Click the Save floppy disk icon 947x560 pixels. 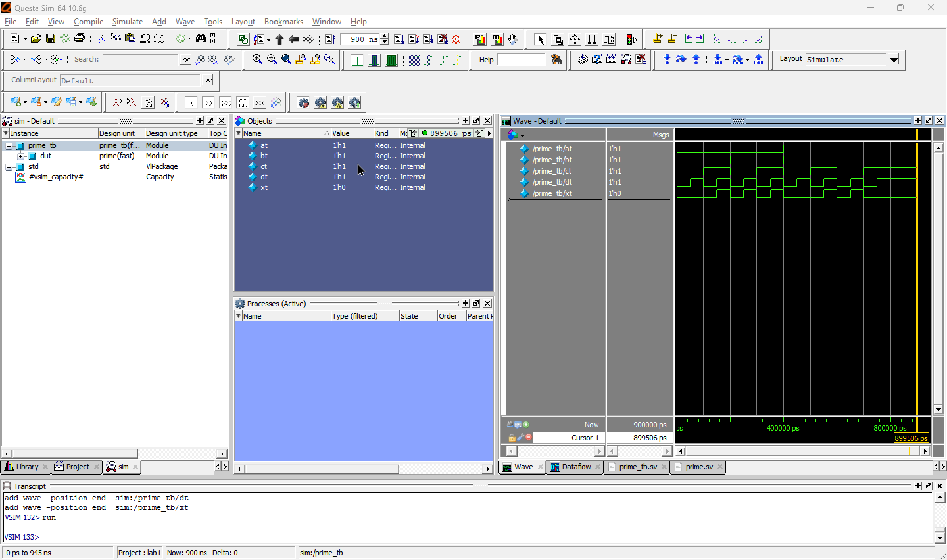click(x=50, y=38)
